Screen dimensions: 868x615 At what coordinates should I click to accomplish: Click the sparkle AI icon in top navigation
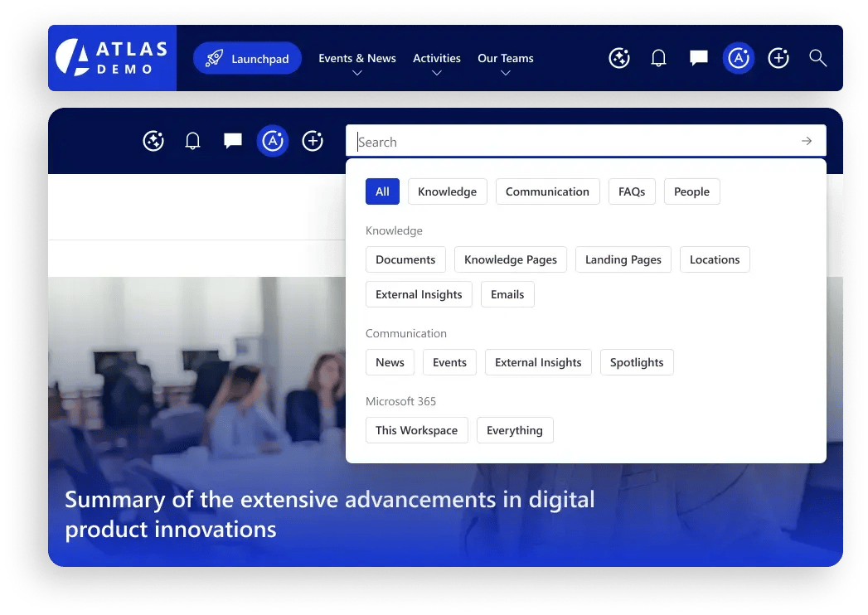[618, 58]
